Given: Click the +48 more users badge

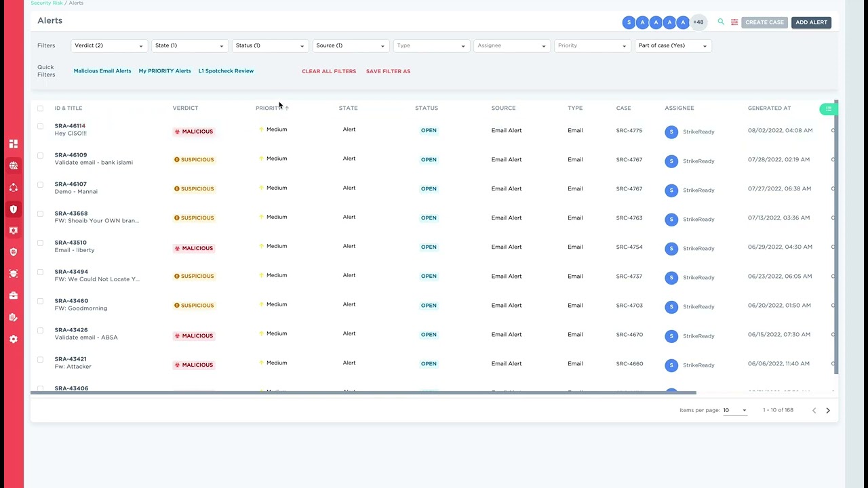Looking at the screenshot, I should [x=698, y=22].
